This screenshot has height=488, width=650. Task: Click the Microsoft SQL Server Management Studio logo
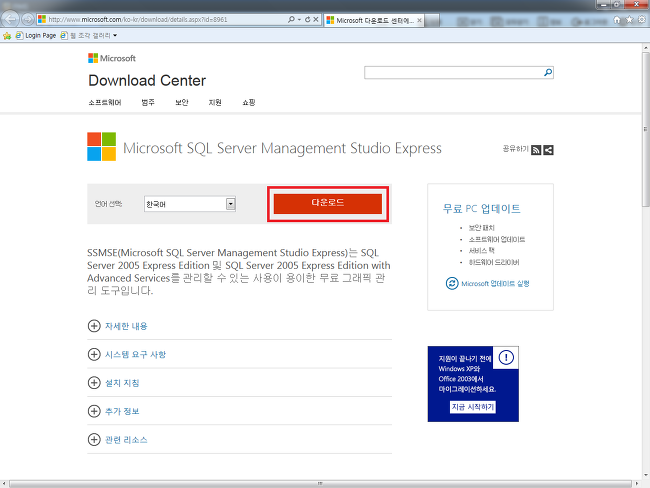[x=102, y=147]
